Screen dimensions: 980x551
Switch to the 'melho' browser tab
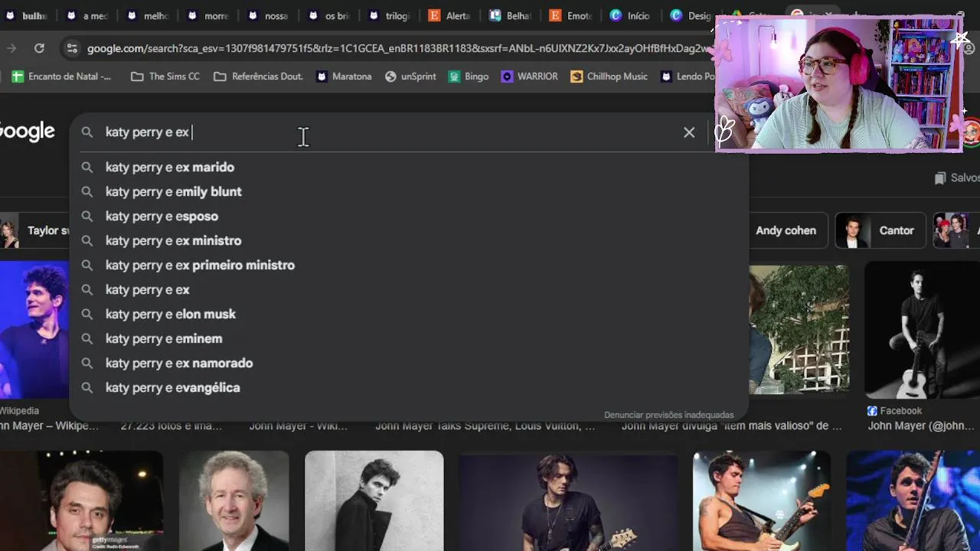point(147,15)
